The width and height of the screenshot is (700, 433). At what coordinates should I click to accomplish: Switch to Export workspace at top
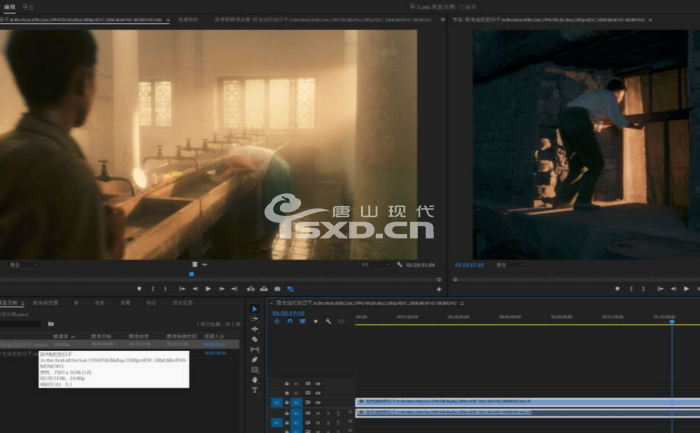[x=28, y=7]
